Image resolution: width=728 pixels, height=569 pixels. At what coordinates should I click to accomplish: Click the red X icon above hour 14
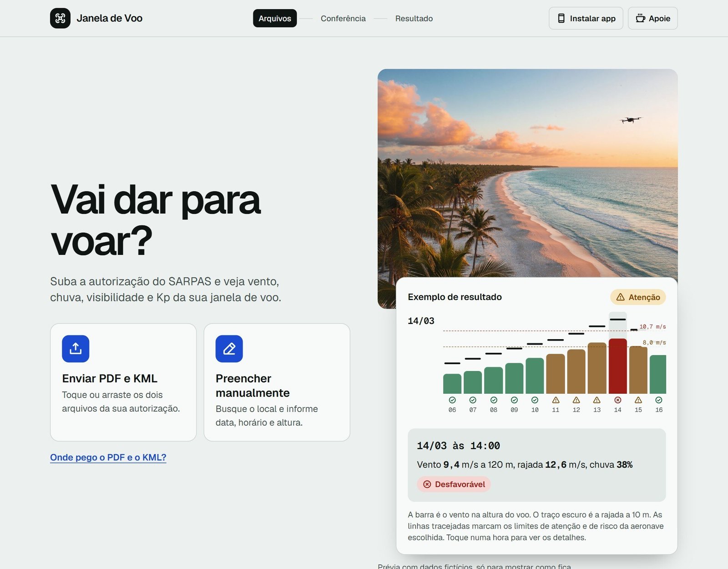click(x=617, y=400)
